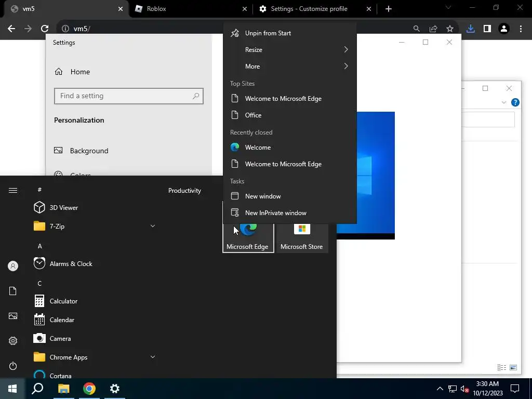Click the network tray icon

coord(453,389)
